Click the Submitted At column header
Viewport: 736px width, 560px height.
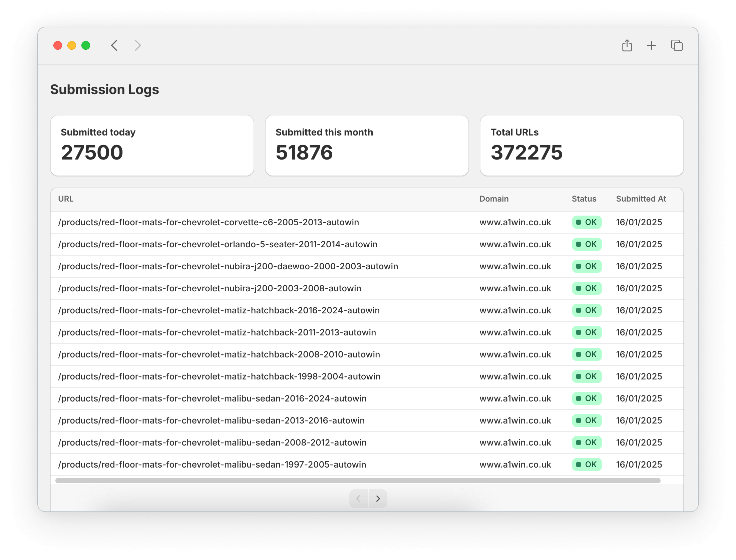tap(641, 199)
